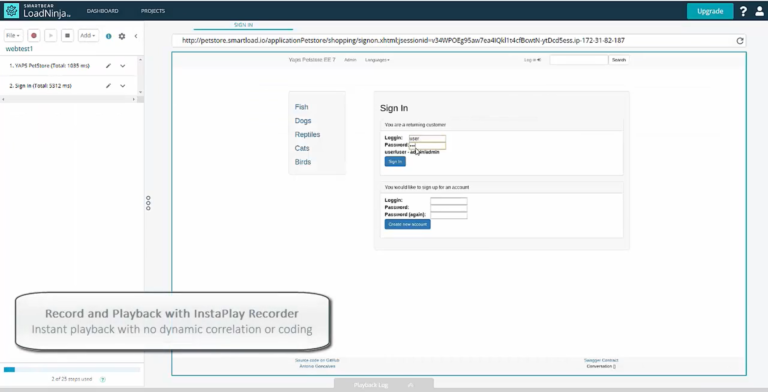This screenshot has height=392, width=768.
Task: Go to the PROJECTS menu
Action: pyautogui.click(x=153, y=11)
